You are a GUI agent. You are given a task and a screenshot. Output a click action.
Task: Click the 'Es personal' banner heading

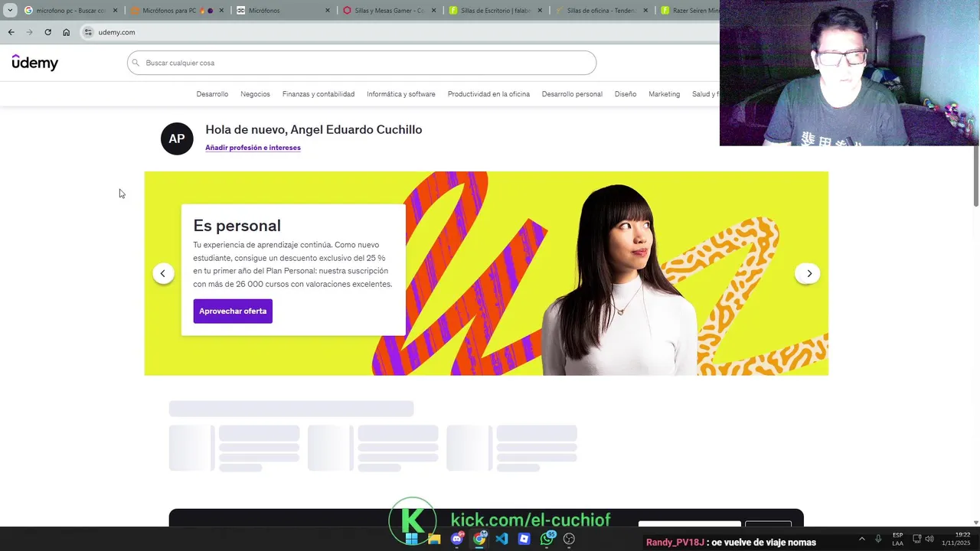point(237,226)
